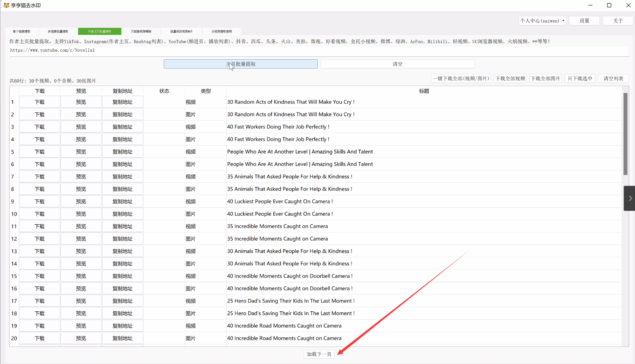
Task: Click the 下载全部视频 button
Action: (510, 78)
